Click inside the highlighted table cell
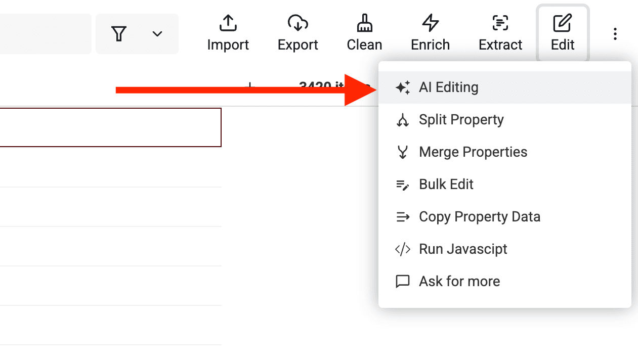638x364 pixels. coord(111,127)
